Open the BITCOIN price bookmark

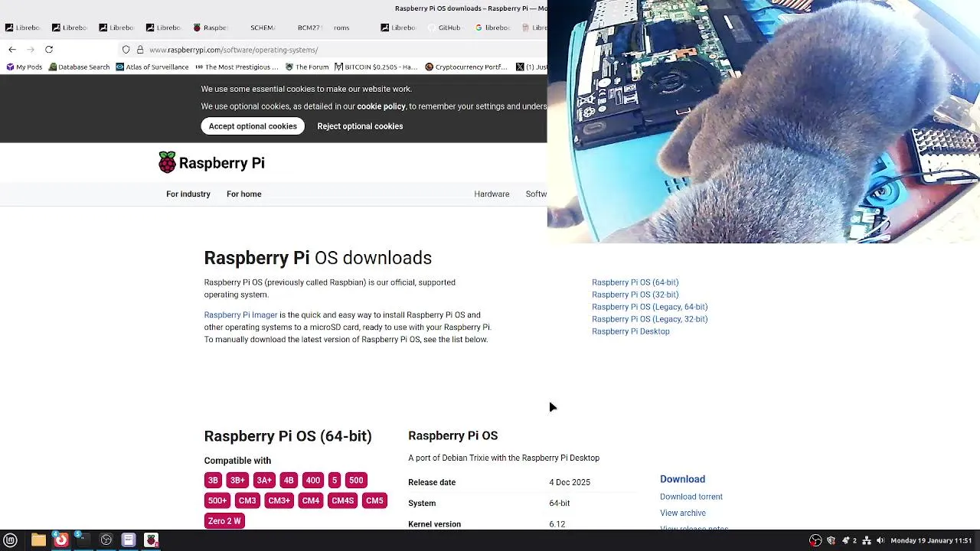click(x=376, y=67)
